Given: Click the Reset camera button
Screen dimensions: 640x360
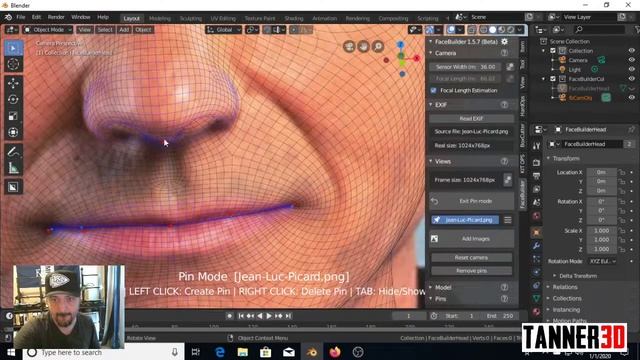Looking at the screenshot, I should click(471, 258).
